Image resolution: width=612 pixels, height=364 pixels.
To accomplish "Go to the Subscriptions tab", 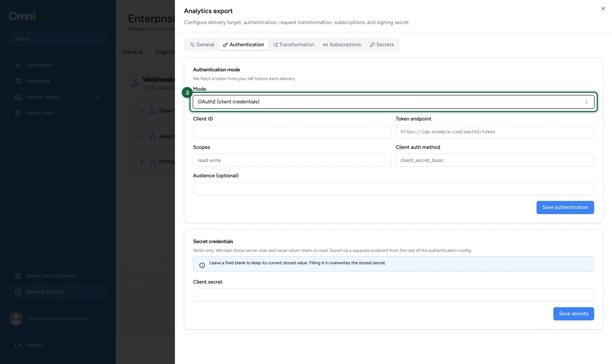I will 342,45.
